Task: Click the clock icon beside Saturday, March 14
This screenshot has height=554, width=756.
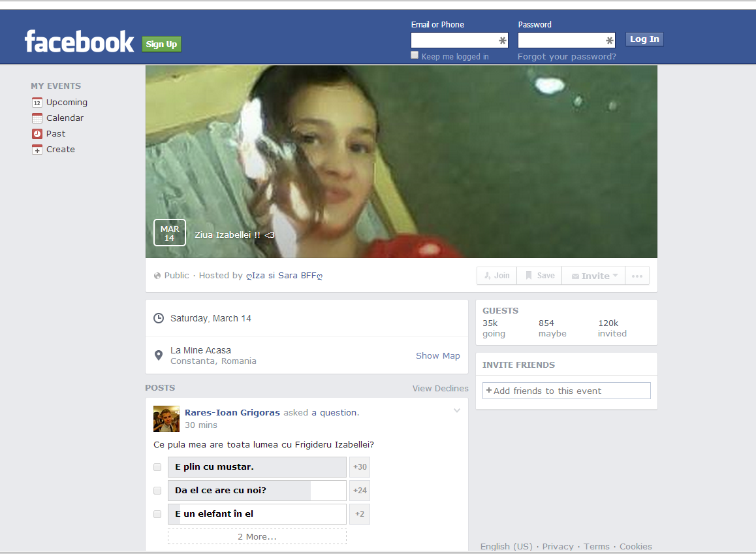Action: 158,318
